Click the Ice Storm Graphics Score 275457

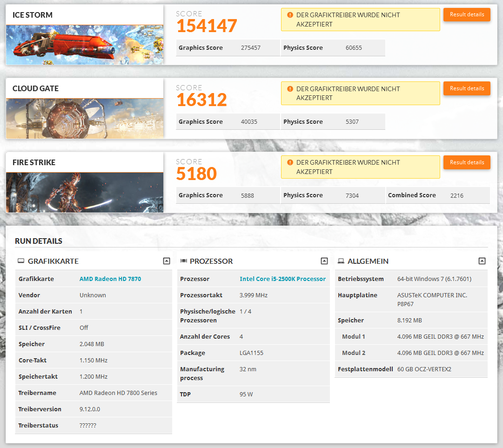250,48
